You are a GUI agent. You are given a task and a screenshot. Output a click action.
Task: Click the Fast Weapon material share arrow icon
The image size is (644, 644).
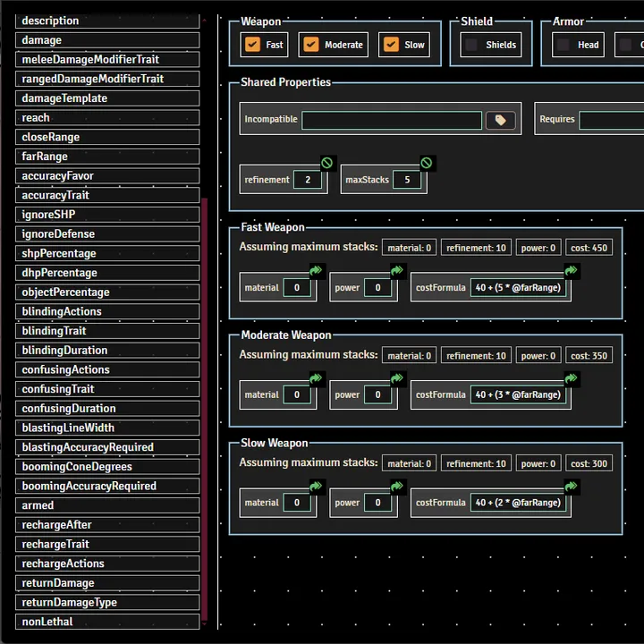[316, 271]
